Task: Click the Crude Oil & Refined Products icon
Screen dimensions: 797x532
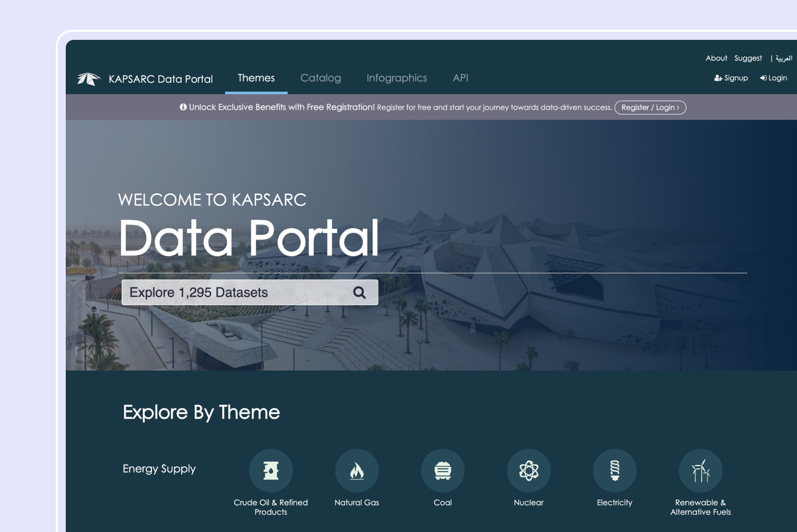Action: [270, 470]
